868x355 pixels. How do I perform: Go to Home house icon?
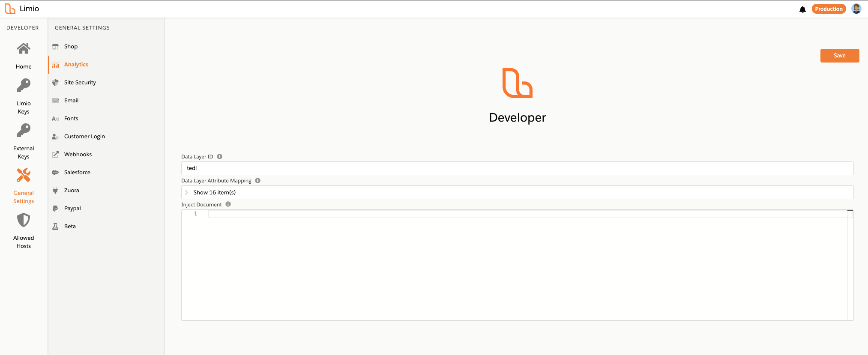click(x=24, y=49)
